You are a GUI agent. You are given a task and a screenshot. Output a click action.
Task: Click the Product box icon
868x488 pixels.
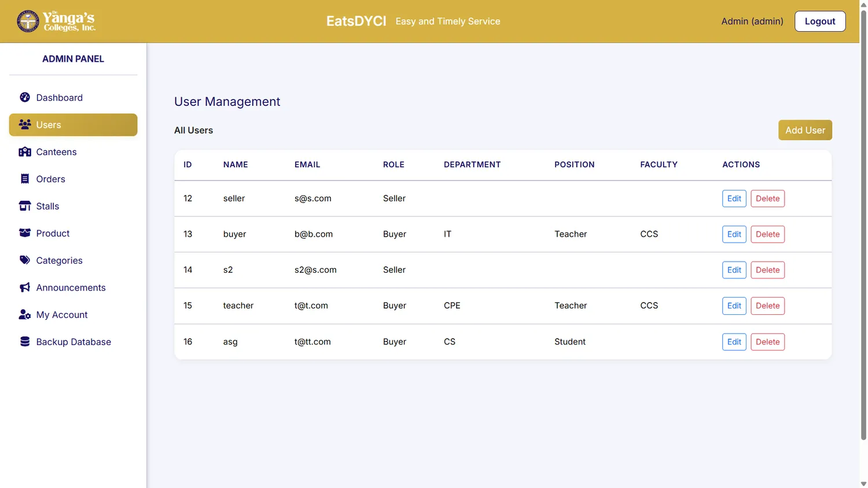pos(25,233)
